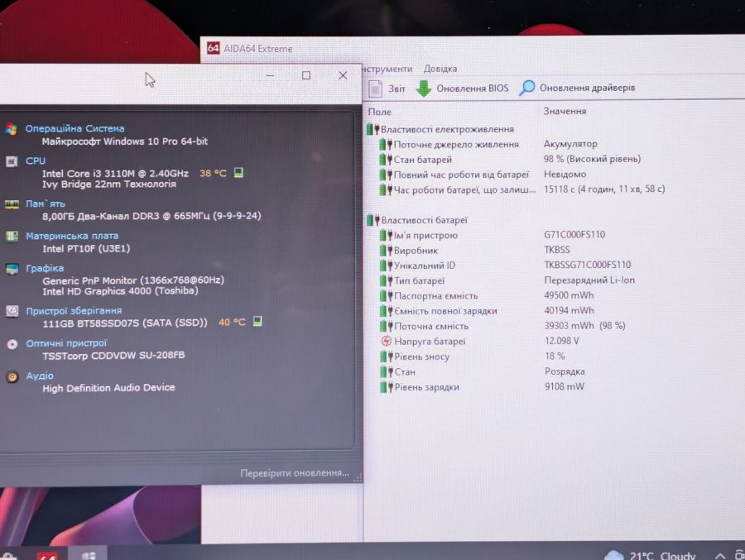Click the AIDA64 icon in the taskbar
The height and width of the screenshot is (560, 745).
point(47,556)
